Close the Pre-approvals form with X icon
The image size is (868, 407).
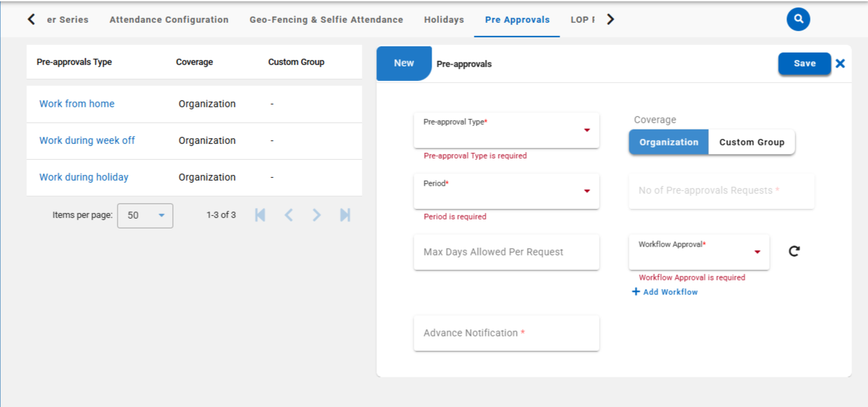pos(840,64)
